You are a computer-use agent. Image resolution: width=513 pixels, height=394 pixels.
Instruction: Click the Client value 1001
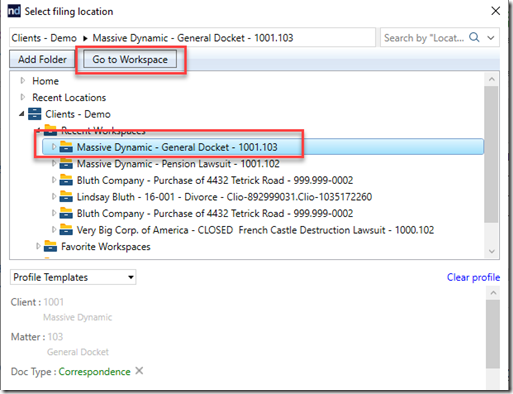53,302
